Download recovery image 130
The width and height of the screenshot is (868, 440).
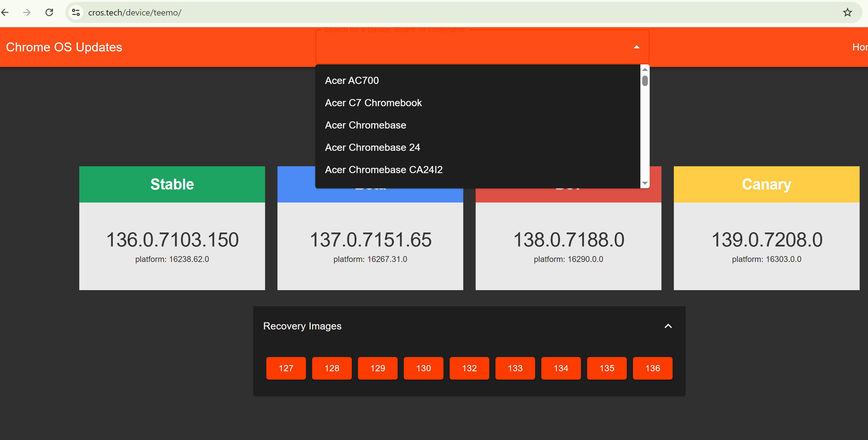pos(424,368)
